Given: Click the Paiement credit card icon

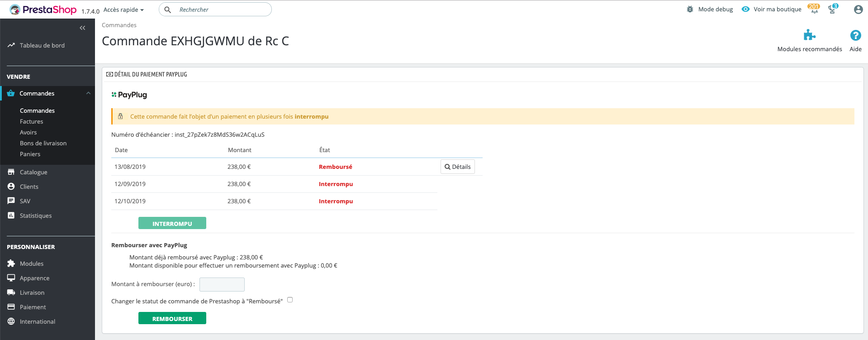Looking at the screenshot, I should 11,307.
